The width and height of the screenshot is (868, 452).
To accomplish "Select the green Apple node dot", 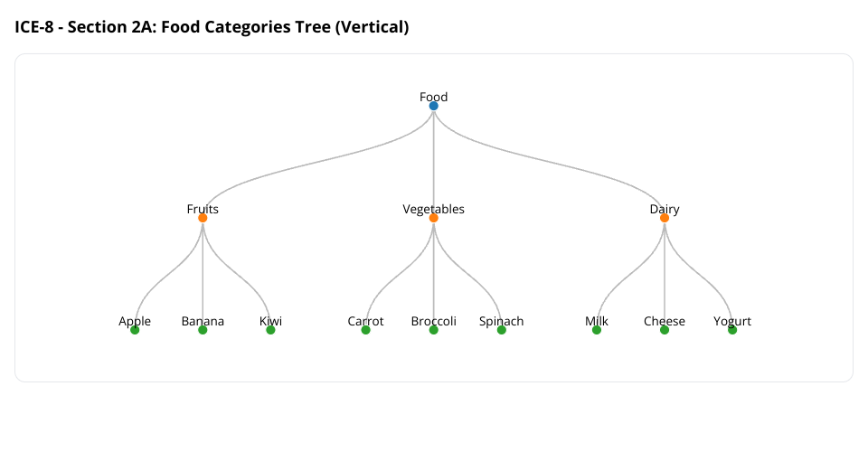I will (x=135, y=330).
